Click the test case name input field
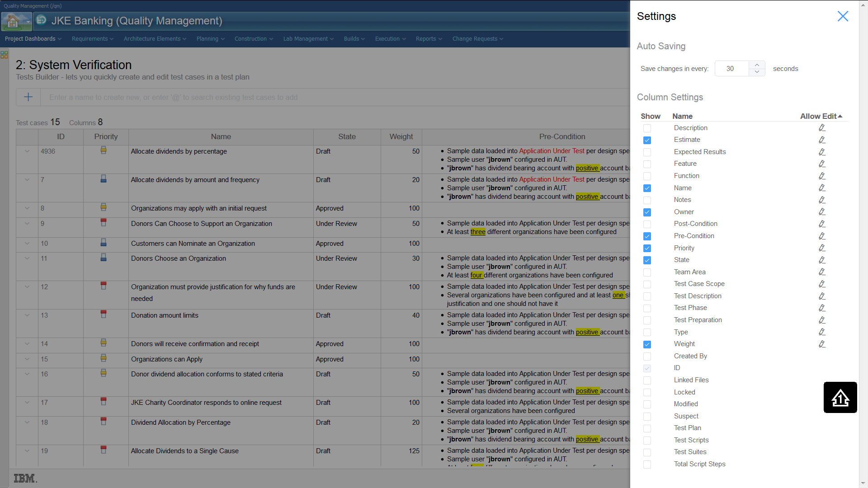Viewport: 868px width, 488px height. click(333, 97)
